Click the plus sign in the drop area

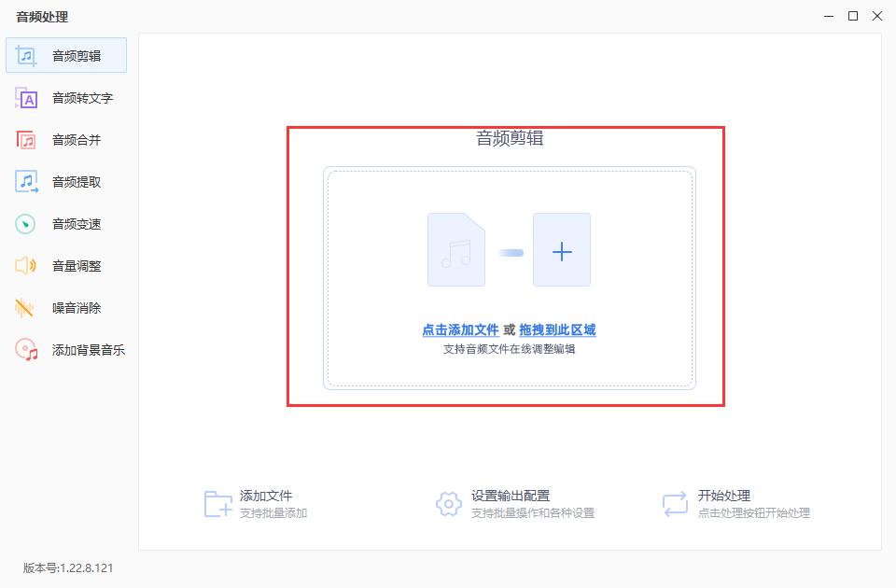(562, 249)
